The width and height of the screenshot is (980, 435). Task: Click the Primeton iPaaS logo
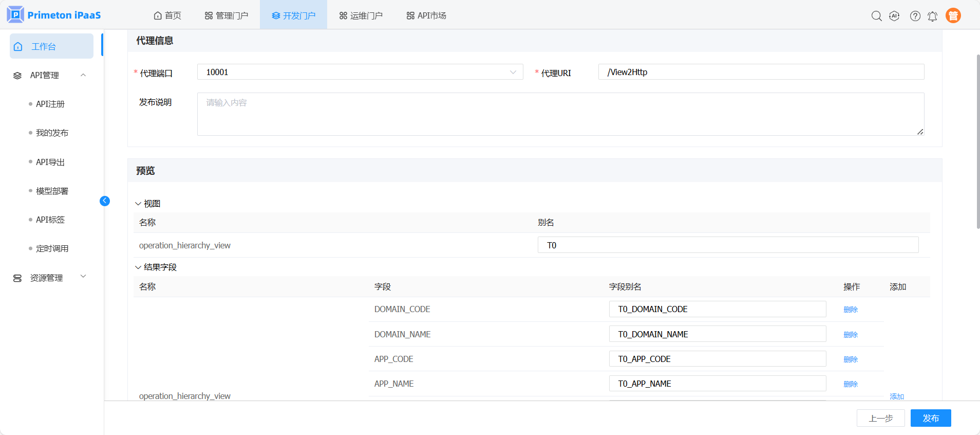(x=54, y=15)
